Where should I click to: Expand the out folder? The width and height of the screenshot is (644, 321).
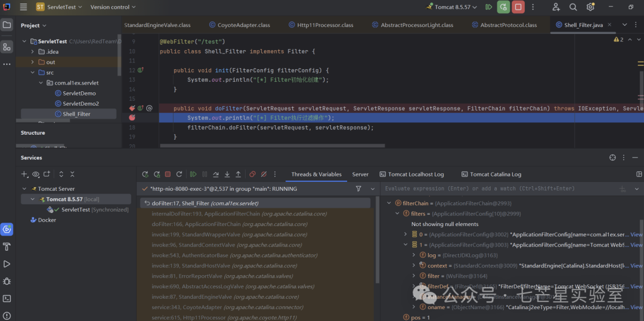[x=32, y=62]
